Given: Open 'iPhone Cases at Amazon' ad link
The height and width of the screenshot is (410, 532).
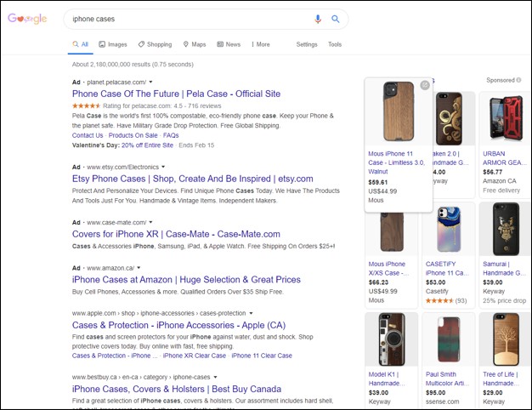Looking at the screenshot, I should pyautogui.click(x=186, y=280).
